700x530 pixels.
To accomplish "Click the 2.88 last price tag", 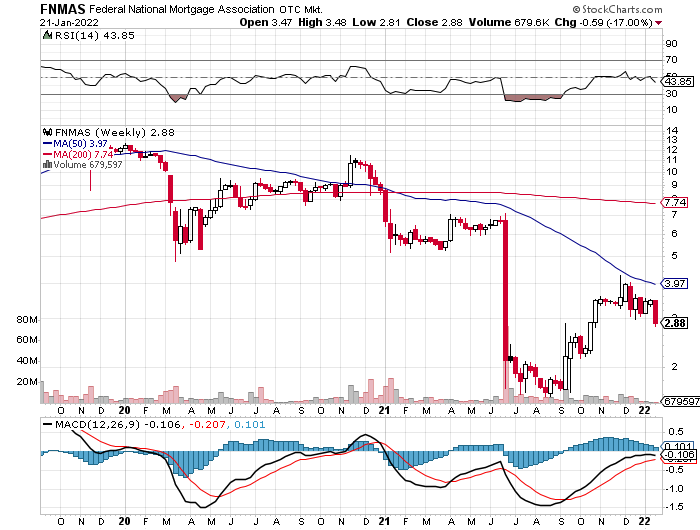I will tap(674, 323).
